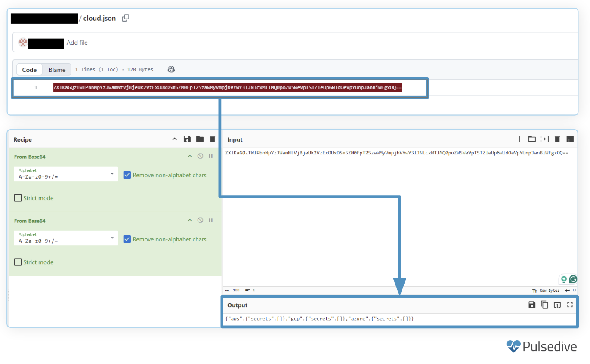
Task: Copy the output to the clipboard
Action: tap(544, 305)
